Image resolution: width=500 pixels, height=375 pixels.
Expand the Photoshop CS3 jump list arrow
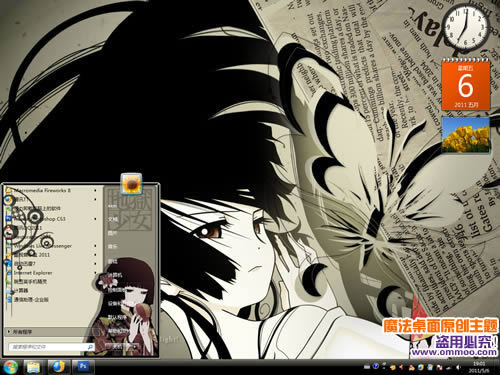tap(95, 219)
